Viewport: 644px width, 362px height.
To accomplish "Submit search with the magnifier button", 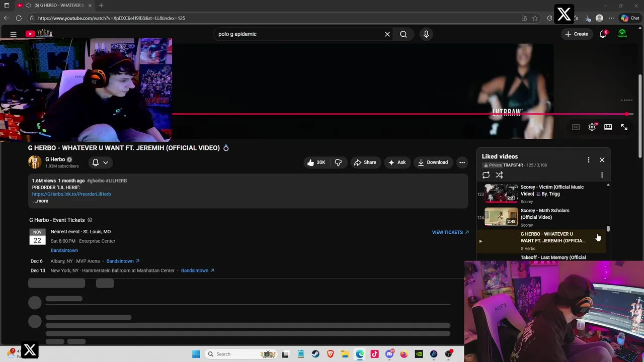I will pos(404,34).
